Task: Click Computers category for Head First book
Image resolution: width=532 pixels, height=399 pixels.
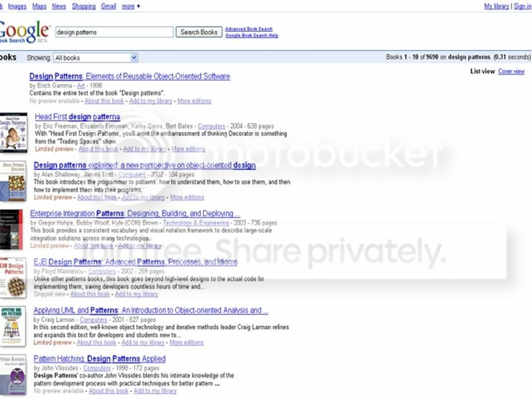Action: point(211,126)
